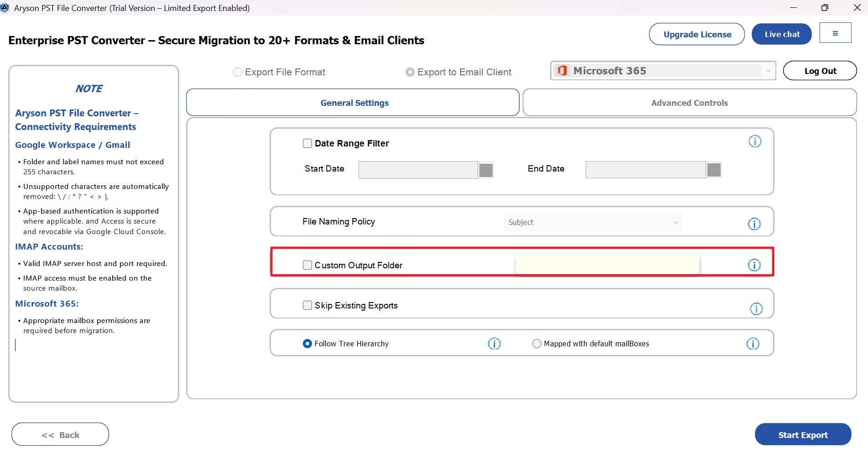Screen dimensions: 868x454
Task: Click the Aryson app logo in title bar
Action: pyautogui.click(x=5, y=8)
